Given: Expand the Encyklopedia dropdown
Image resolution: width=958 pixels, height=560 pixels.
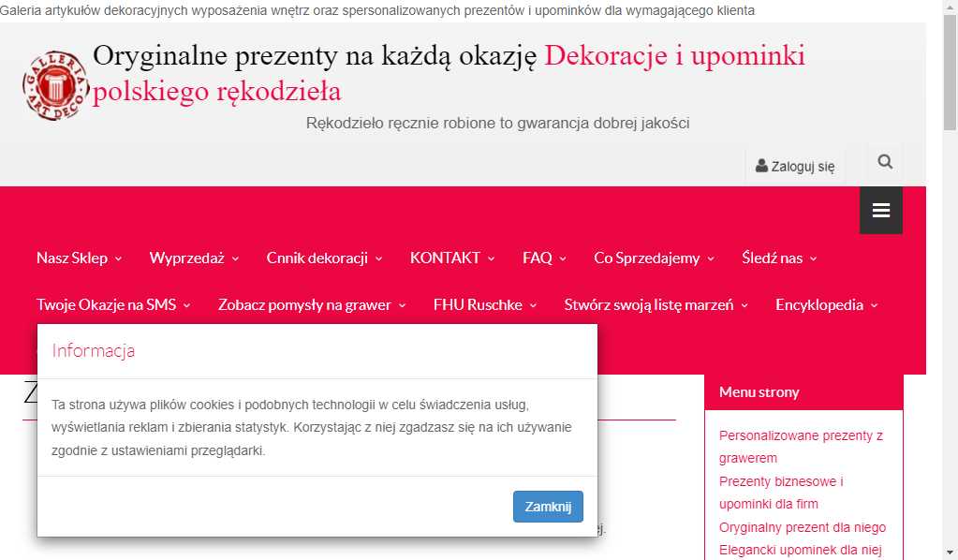Looking at the screenshot, I should [x=820, y=304].
